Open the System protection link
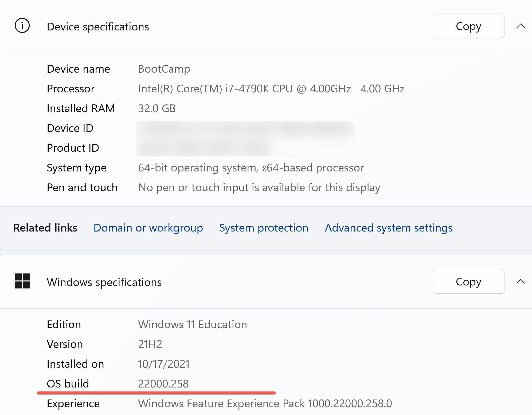The height and width of the screenshot is (415, 532). pyautogui.click(x=264, y=228)
